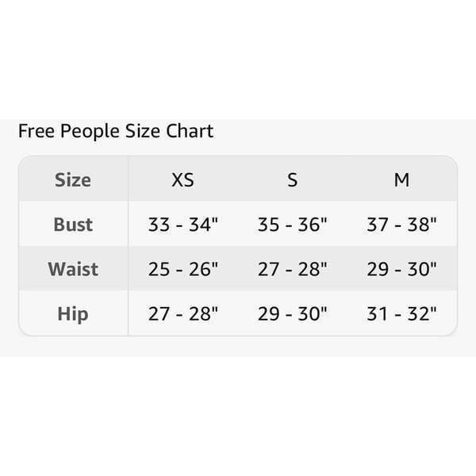Viewport: 476px width, 476px height.
Task: Click the M bust value 37 - 38"
Action: 401,225
